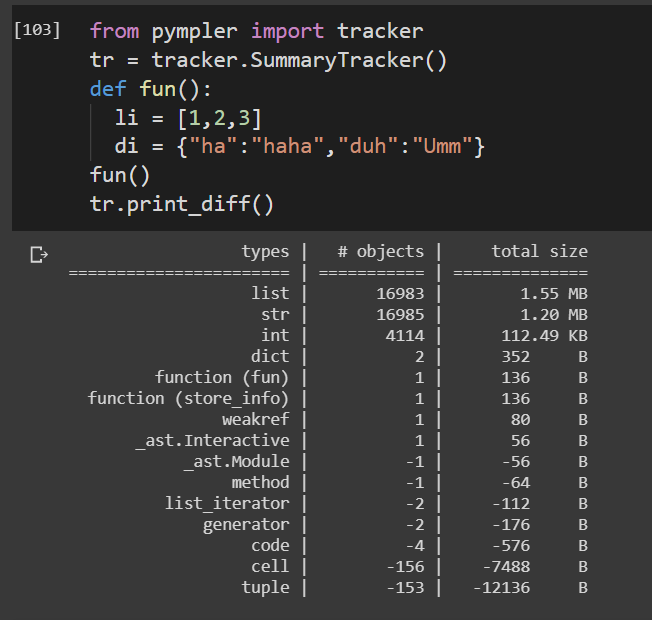Click the 'tr.print_diff()' call line
Screen dimensions: 652x620
pos(181,205)
